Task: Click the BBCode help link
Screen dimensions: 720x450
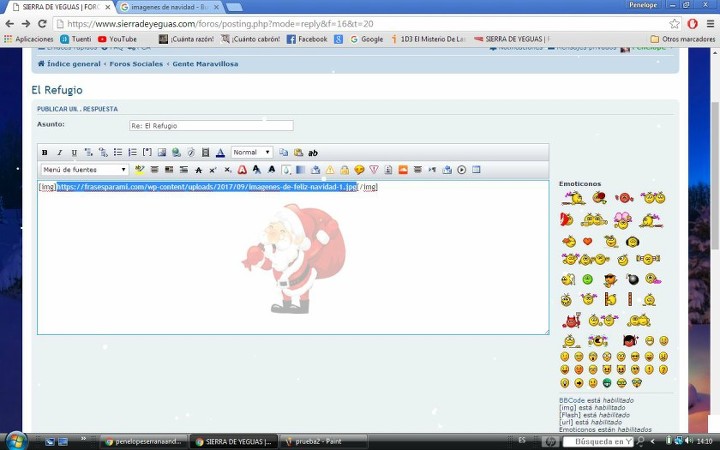Action: 572,400
